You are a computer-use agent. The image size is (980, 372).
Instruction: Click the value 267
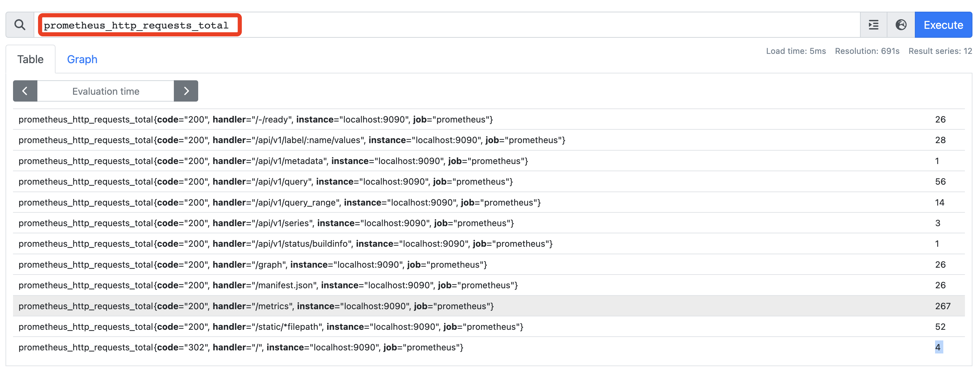[943, 306]
